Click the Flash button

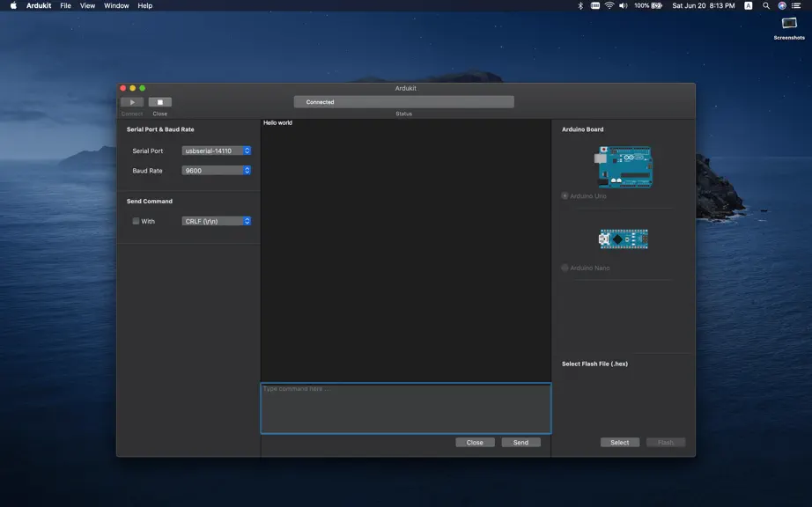pyautogui.click(x=666, y=443)
